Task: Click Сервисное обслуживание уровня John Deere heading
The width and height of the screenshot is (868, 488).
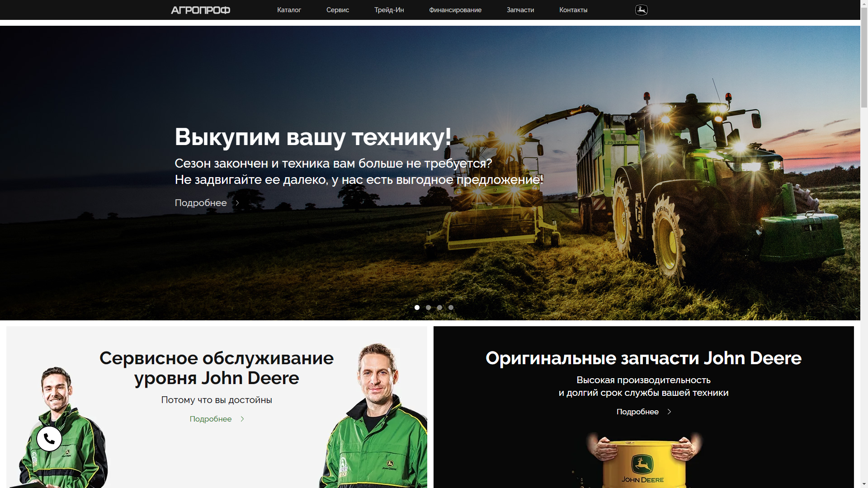Action: coord(217,368)
